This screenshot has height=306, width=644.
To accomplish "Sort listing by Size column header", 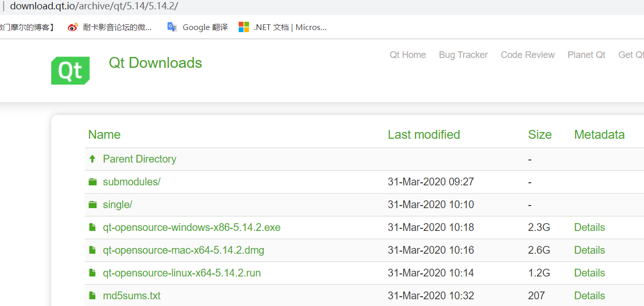I will (x=540, y=135).
